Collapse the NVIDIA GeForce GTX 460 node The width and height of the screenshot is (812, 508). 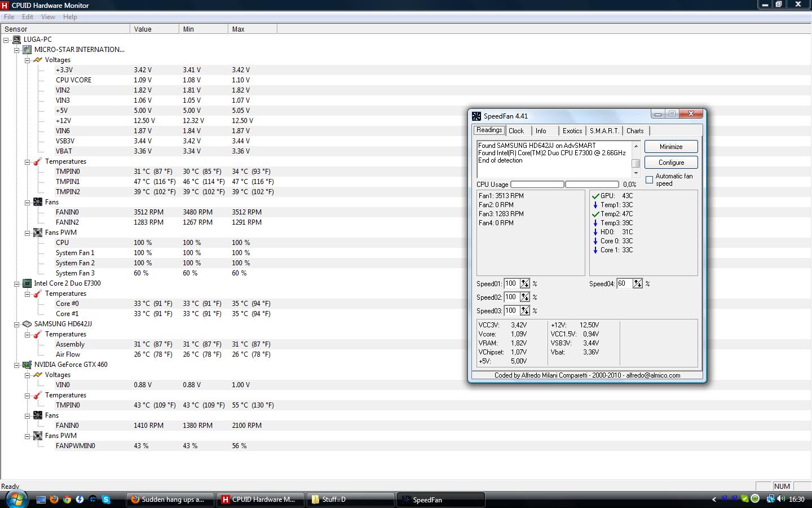(x=17, y=365)
